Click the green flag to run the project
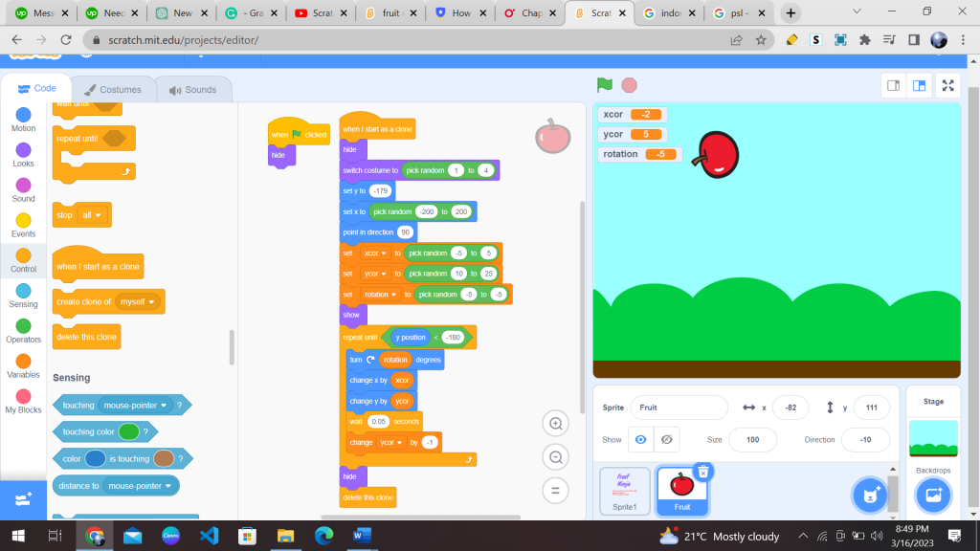The height and width of the screenshot is (551, 980). pyautogui.click(x=603, y=84)
